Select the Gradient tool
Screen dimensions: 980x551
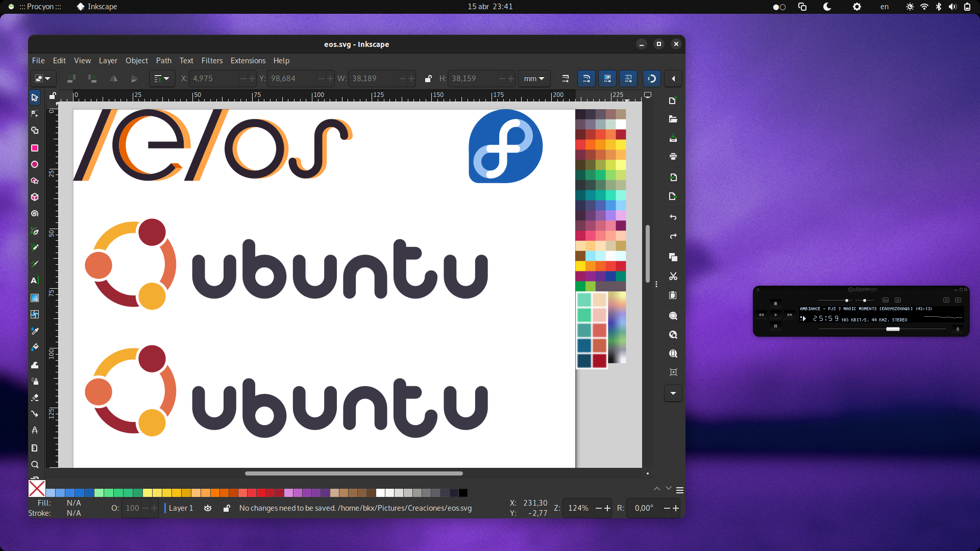click(35, 298)
